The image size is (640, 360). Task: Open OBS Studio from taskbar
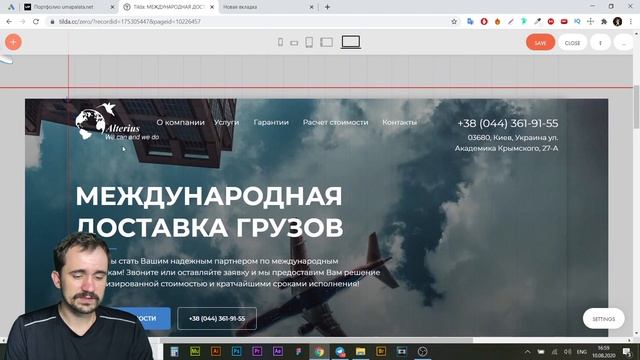(422, 351)
